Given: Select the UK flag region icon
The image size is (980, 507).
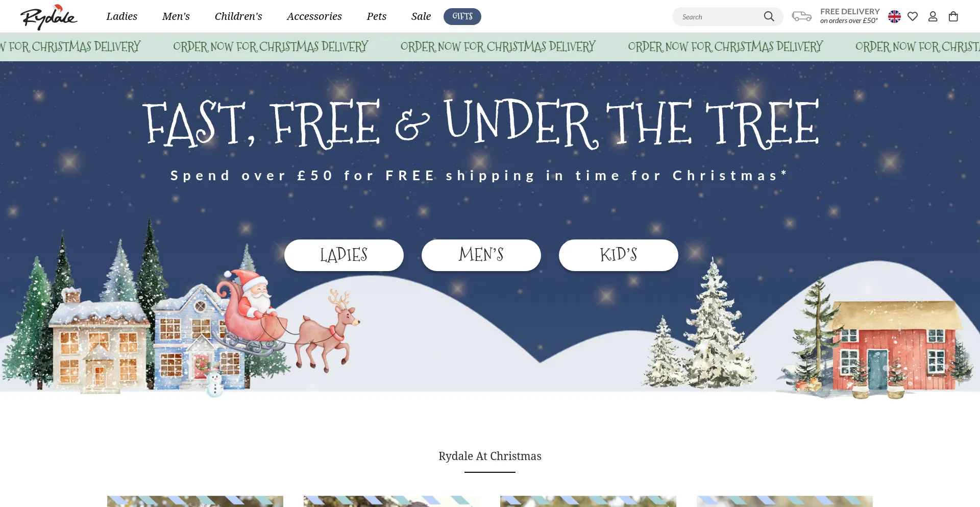Looking at the screenshot, I should (x=894, y=16).
